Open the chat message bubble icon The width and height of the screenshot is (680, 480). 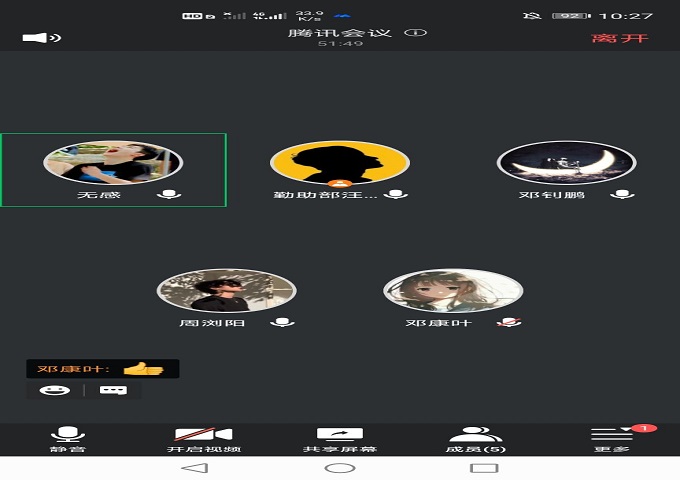(112, 390)
